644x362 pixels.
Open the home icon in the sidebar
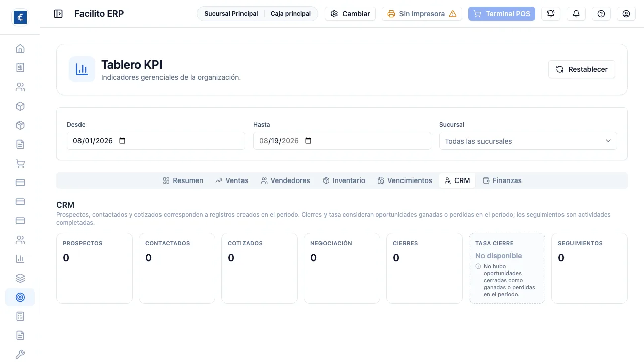click(20, 49)
